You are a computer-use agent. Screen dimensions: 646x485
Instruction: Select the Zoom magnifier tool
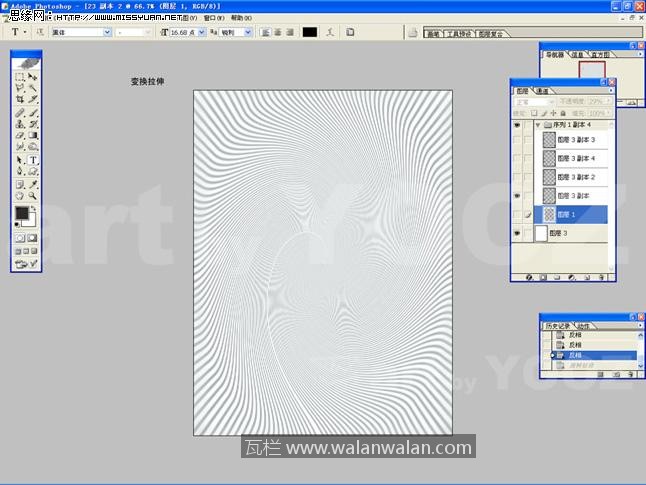coord(33,194)
